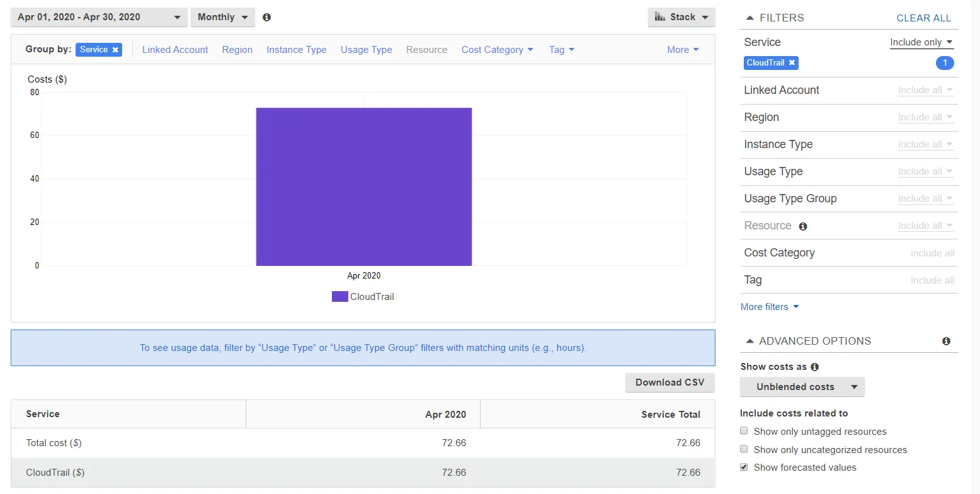The height and width of the screenshot is (494, 980).
Task: Open Linked Account Include all dropdown
Action: click(x=925, y=90)
